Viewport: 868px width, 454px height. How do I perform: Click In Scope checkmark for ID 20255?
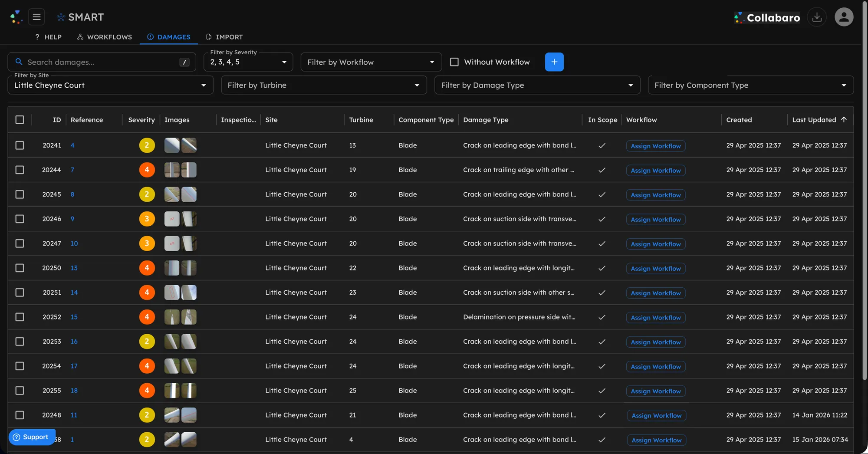tap(602, 391)
